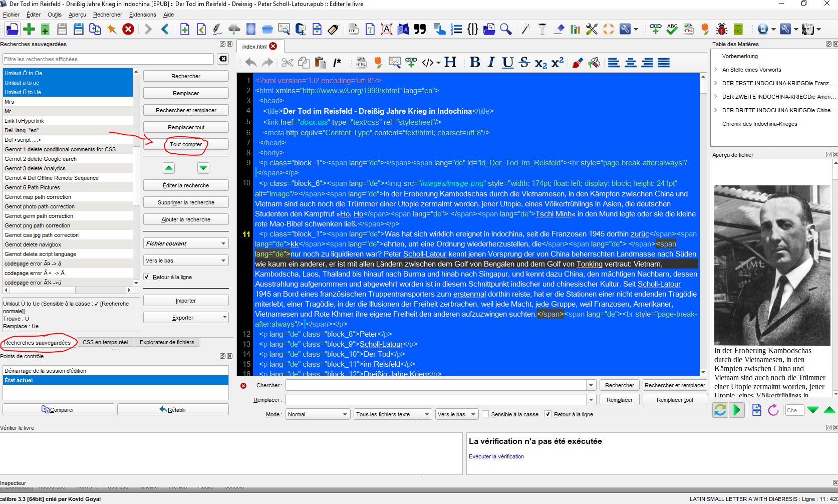Open the Extensions menu
The image size is (838, 504).
click(x=143, y=15)
